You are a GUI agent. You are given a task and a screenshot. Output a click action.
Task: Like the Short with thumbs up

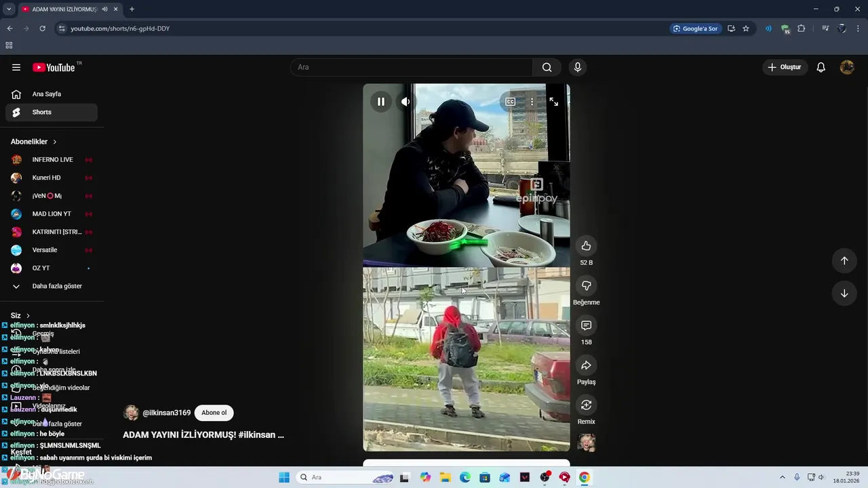coord(587,246)
